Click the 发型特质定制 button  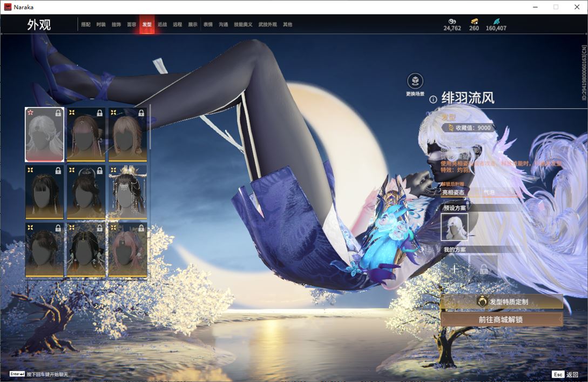click(x=502, y=301)
